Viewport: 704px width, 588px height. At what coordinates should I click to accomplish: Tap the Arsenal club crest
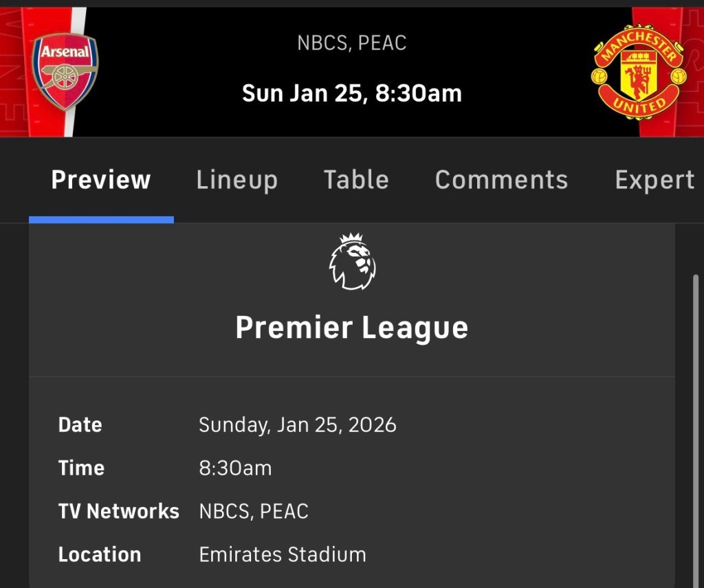click(x=65, y=71)
